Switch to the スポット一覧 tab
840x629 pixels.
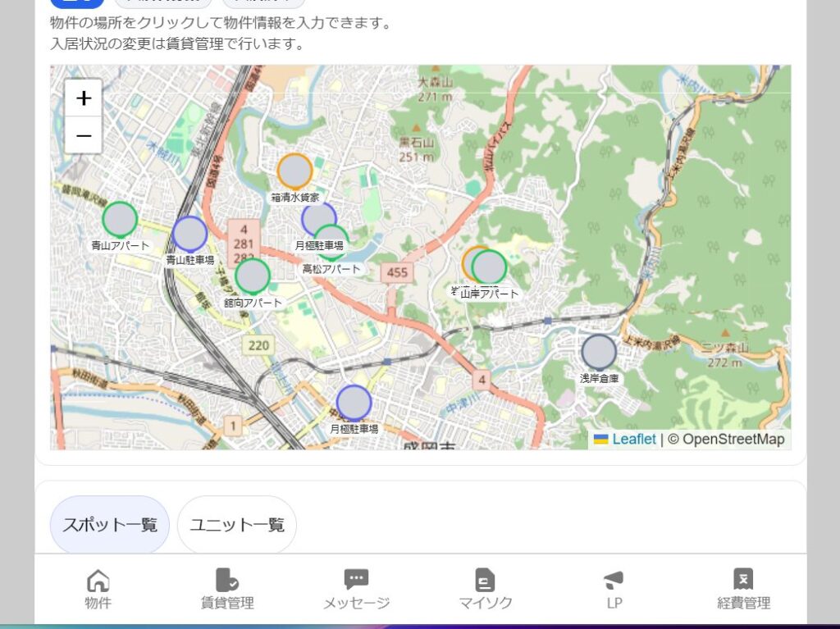110,525
